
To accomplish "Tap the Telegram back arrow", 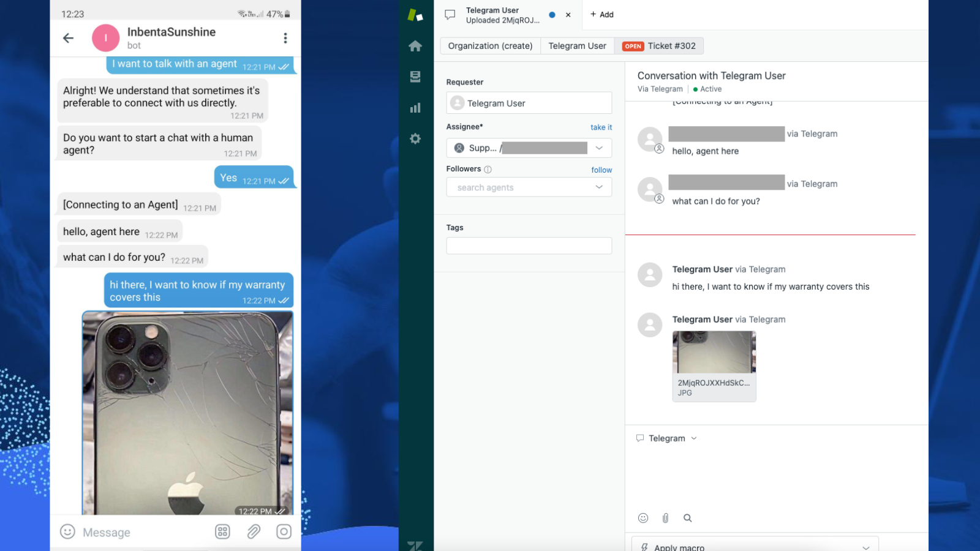I will 69,38.
